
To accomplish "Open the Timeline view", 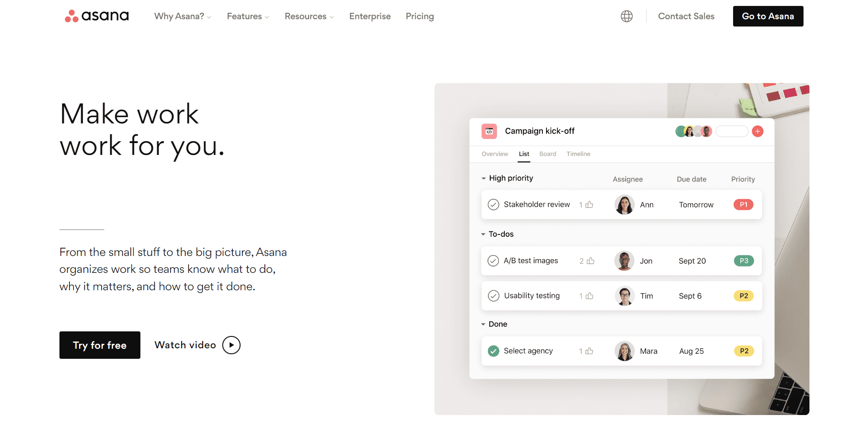I will 578,154.
